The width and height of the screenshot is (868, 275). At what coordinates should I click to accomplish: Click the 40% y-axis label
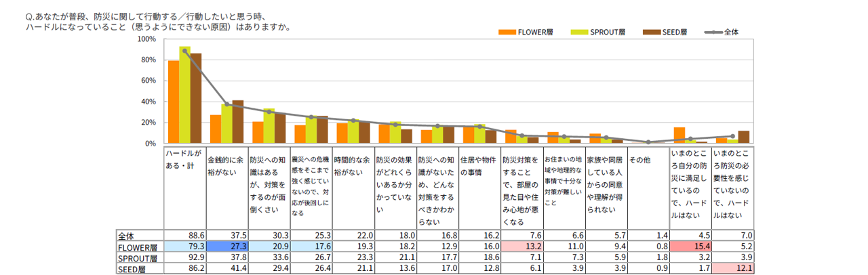click(149, 102)
